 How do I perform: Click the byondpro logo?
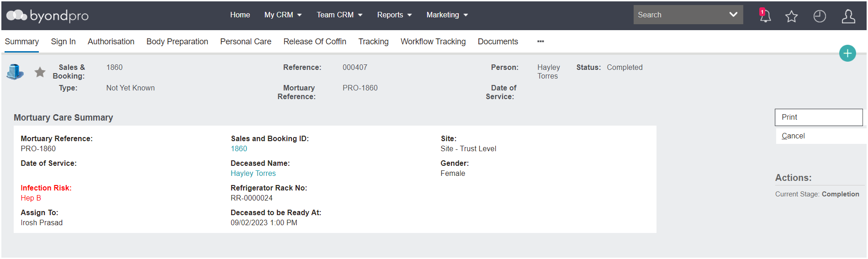point(48,16)
